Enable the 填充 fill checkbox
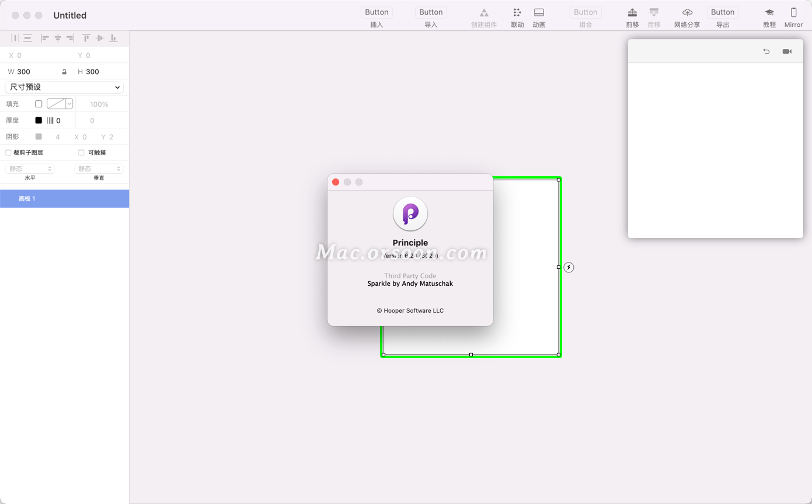The height and width of the screenshot is (504, 812). (39, 104)
